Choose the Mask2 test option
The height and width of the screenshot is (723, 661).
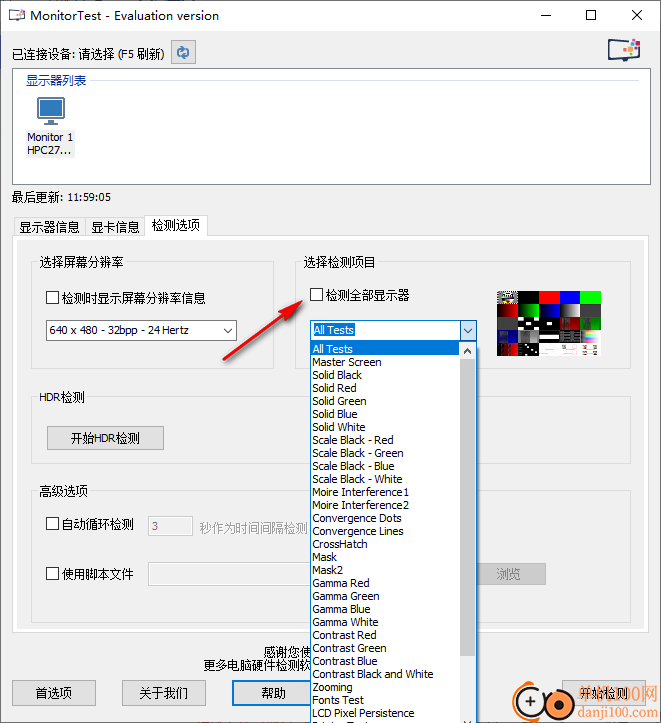[385, 570]
